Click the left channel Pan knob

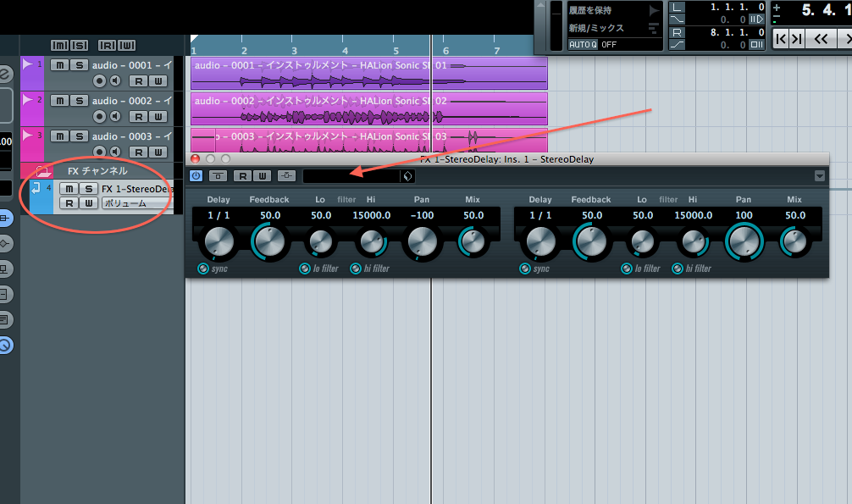tap(422, 242)
